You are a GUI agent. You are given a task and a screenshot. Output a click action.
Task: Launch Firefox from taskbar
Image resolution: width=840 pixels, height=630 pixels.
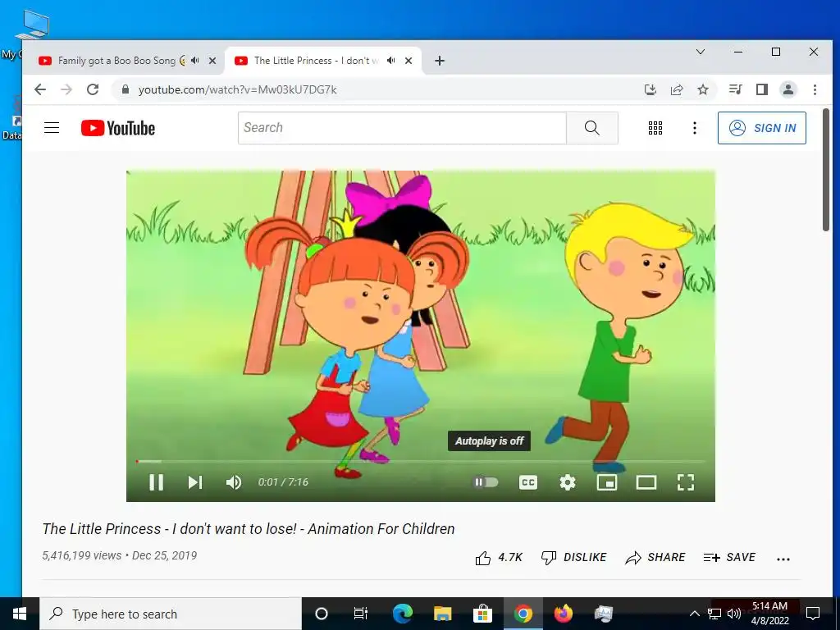coord(563,614)
